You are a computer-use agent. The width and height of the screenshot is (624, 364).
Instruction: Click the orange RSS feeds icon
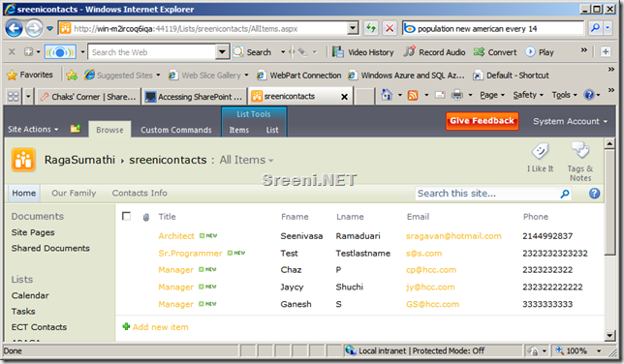coord(413,96)
